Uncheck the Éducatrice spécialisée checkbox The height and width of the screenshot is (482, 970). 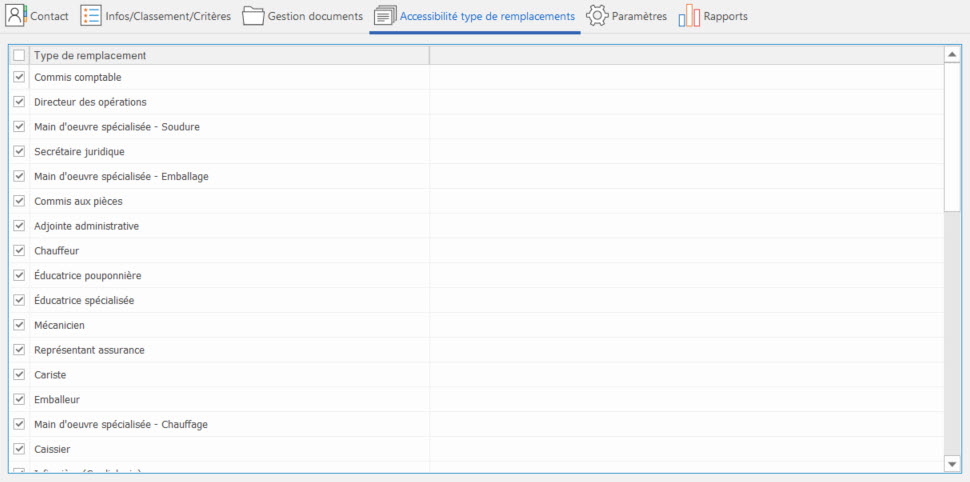19,300
